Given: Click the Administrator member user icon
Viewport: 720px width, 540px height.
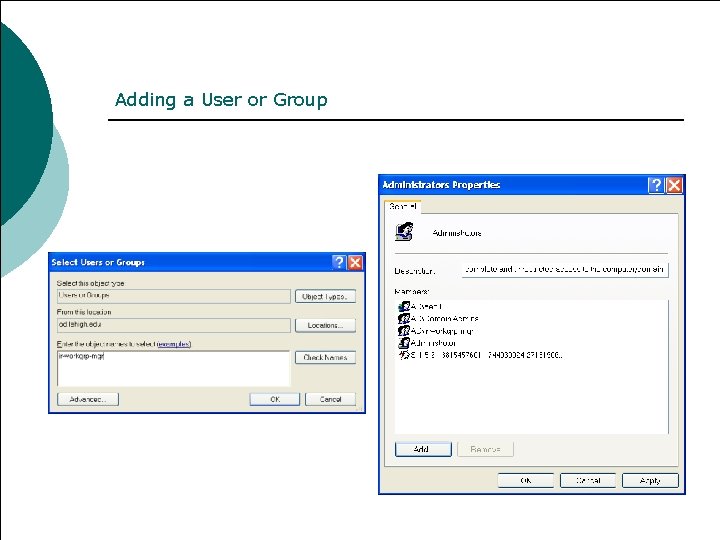Looking at the screenshot, I should pos(404,343).
